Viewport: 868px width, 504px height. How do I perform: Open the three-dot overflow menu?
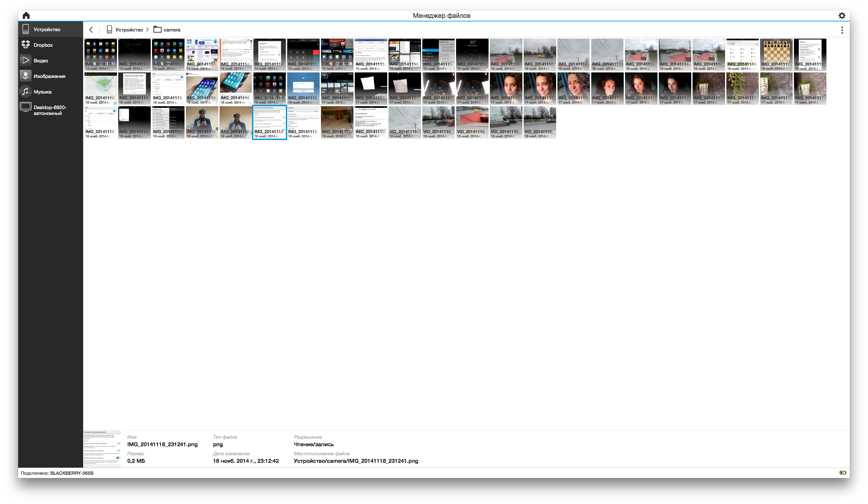(842, 30)
